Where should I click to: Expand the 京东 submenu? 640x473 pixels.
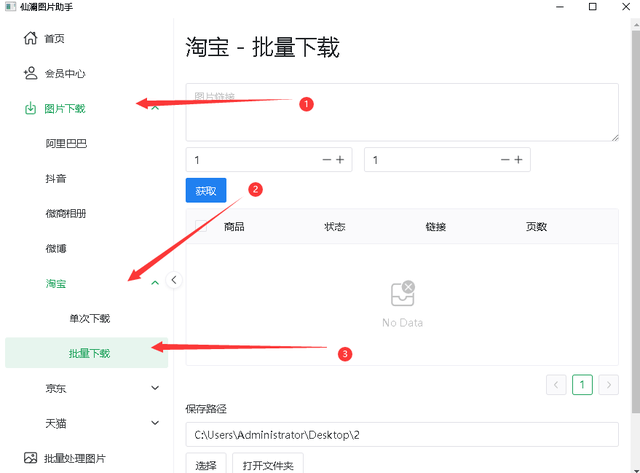click(x=154, y=388)
